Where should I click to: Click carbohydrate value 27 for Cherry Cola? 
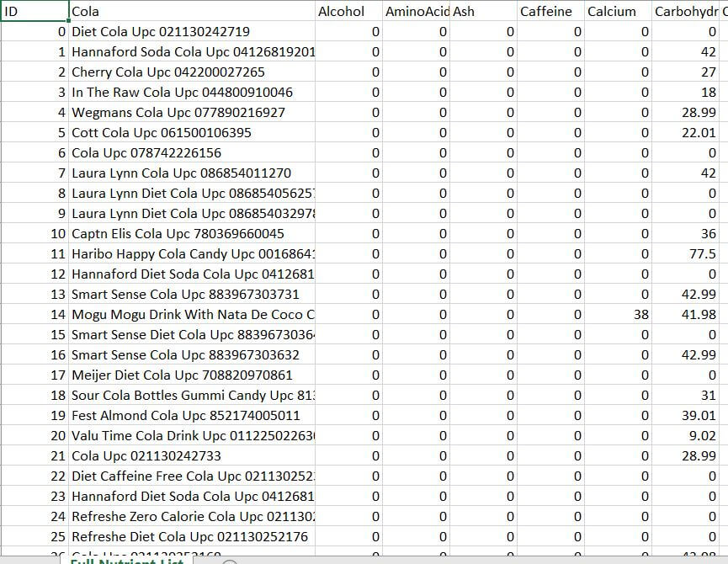pos(685,72)
